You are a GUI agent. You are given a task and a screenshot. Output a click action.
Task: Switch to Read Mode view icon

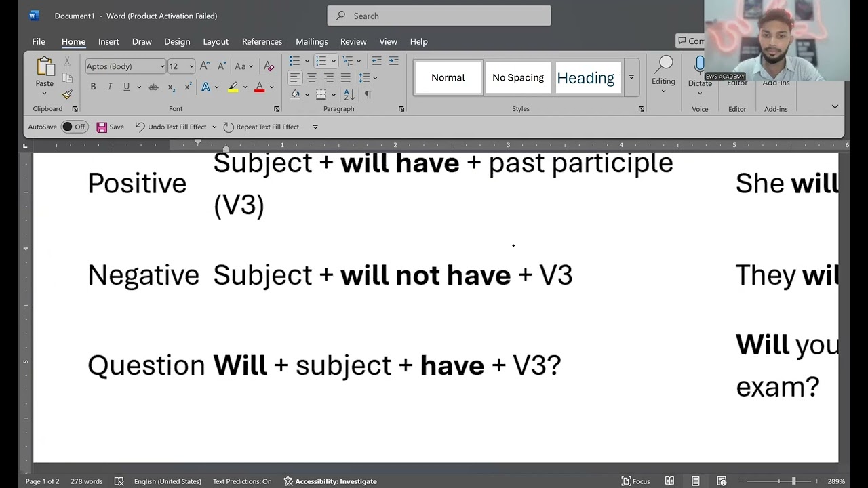tap(669, 481)
